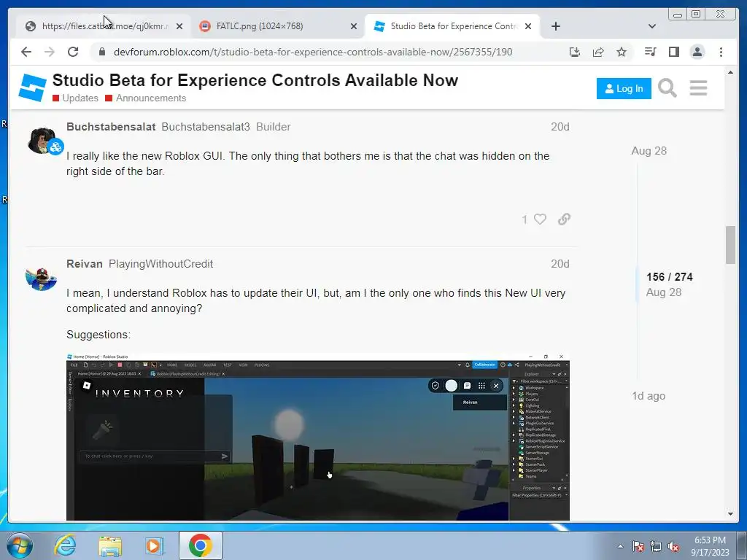Image resolution: width=747 pixels, height=560 pixels.
Task: Reload the page with the refresh icon
Action: point(73,52)
